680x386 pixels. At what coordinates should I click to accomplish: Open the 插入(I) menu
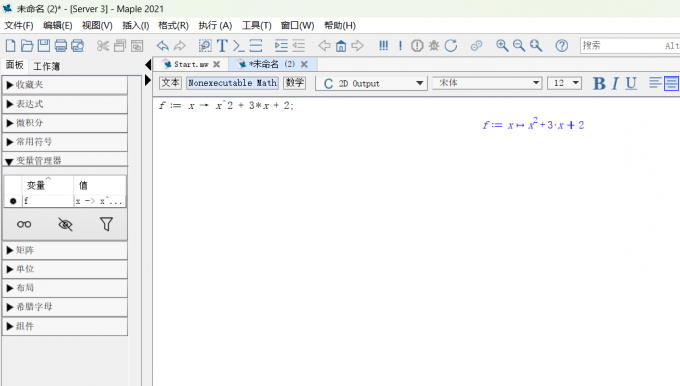[136, 26]
